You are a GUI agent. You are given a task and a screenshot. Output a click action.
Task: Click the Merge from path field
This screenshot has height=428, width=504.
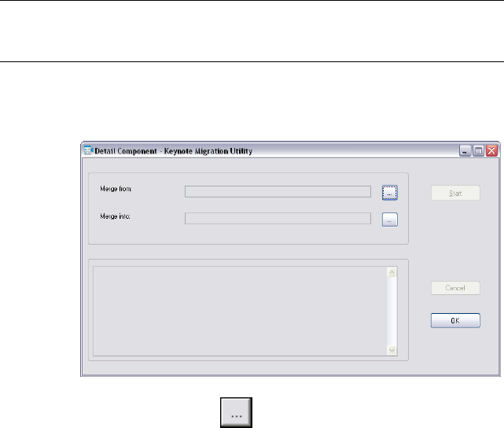click(x=278, y=192)
